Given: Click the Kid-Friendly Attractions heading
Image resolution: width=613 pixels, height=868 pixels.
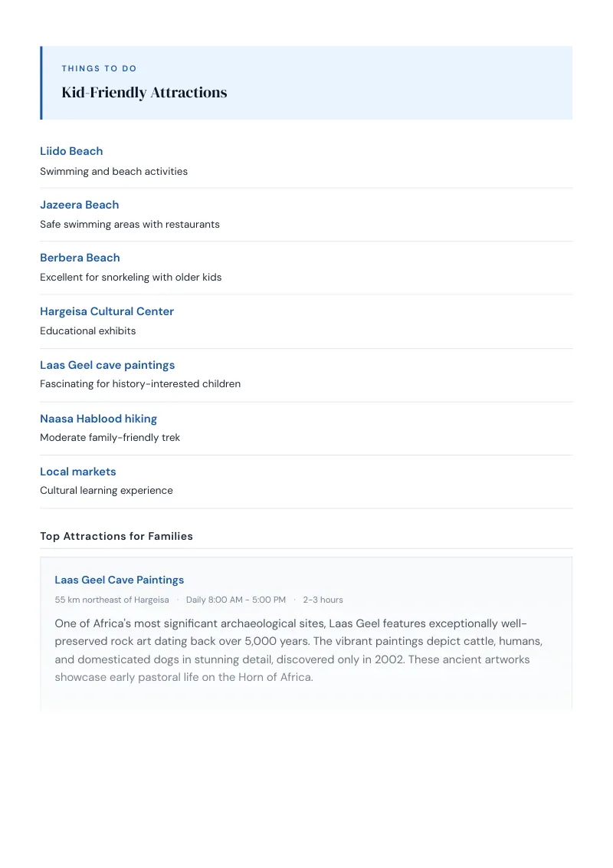Looking at the screenshot, I should 144,93.
